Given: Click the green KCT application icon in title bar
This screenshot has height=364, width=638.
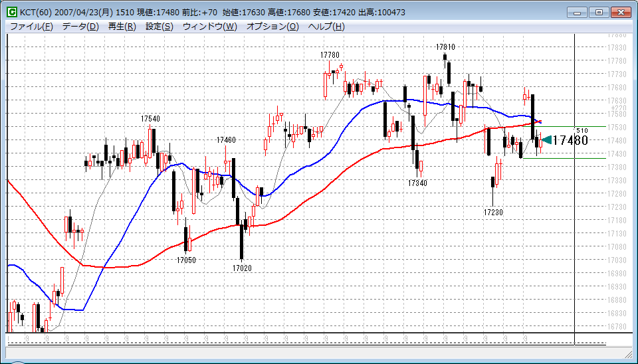Looking at the screenshot, I should pos(11,12).
